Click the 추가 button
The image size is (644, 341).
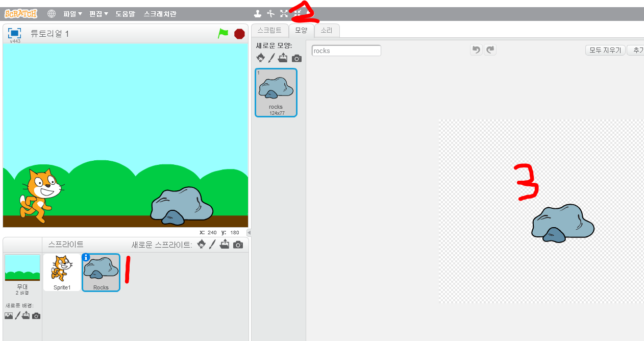(x=636, y=50)
